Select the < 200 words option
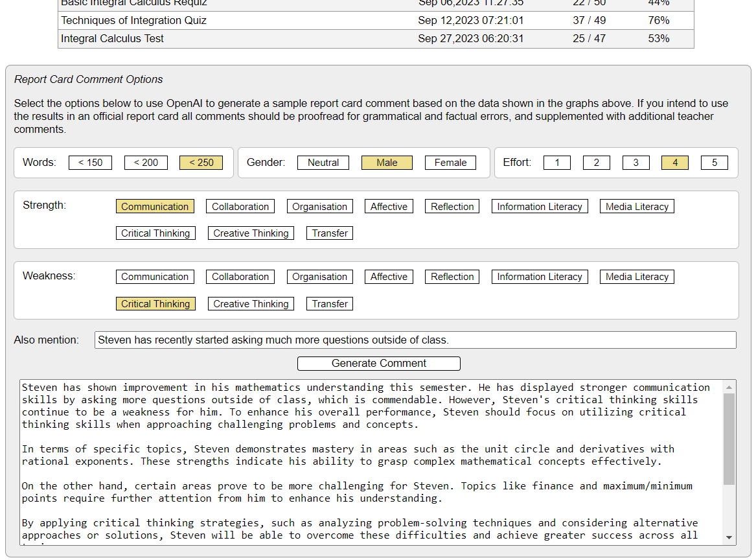This screenshot has height=560, width=756. 146,163
